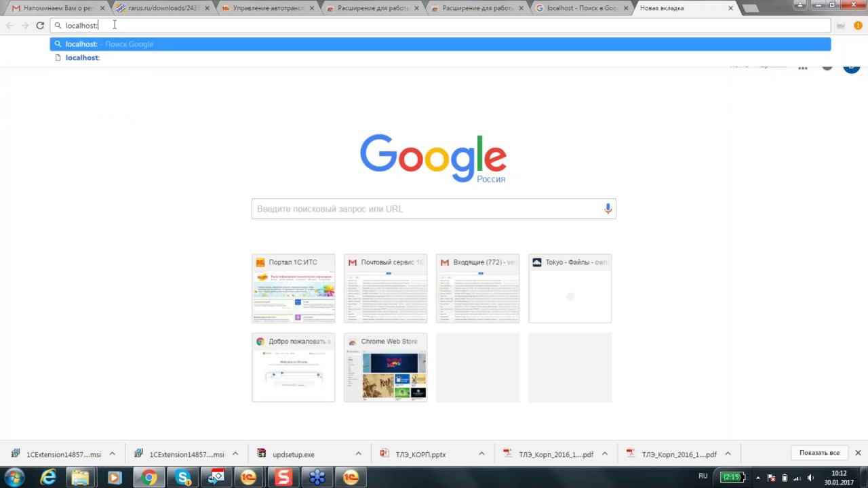Open the red S app on the taskbar
This screenshot has width=868, height=488.
click(283, 477)
